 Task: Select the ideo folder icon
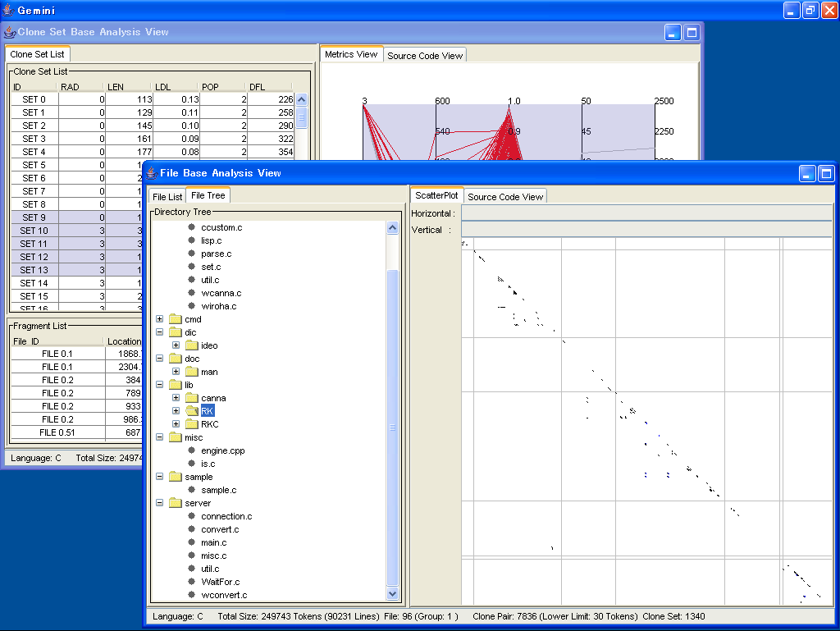point(191,345)
